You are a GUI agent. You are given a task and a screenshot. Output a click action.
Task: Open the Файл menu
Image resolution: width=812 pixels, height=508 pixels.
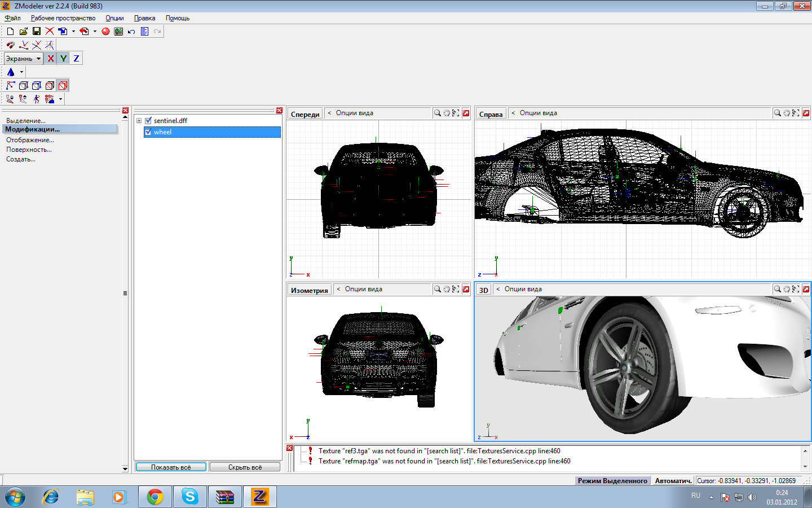pos(12,18)
